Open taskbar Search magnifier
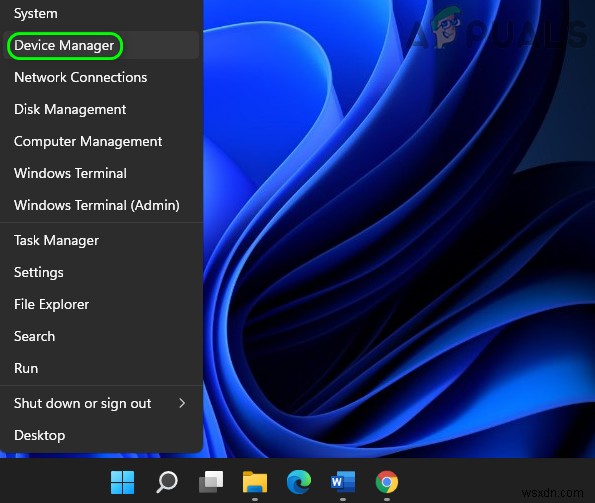This screenshot has height=503, width=595. click(167, 482)
